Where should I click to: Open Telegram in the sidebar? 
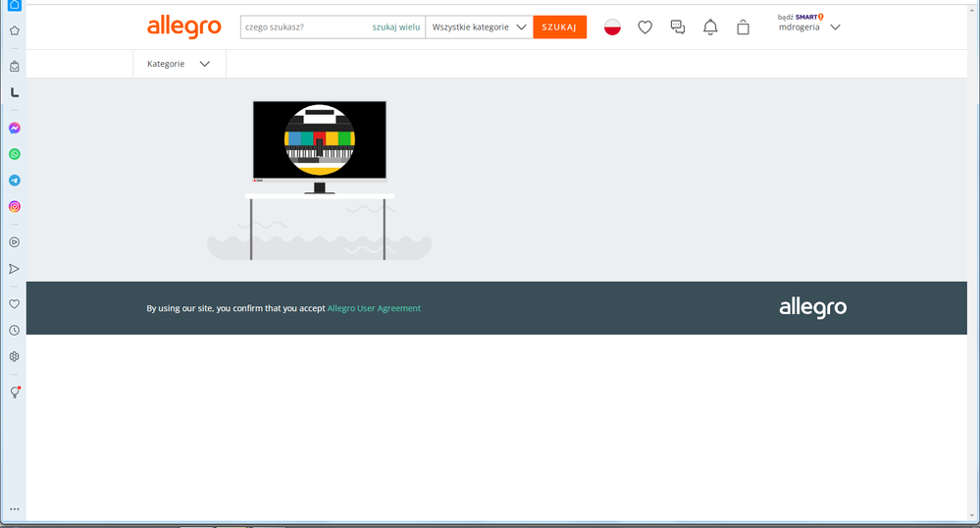coord(15,181)
